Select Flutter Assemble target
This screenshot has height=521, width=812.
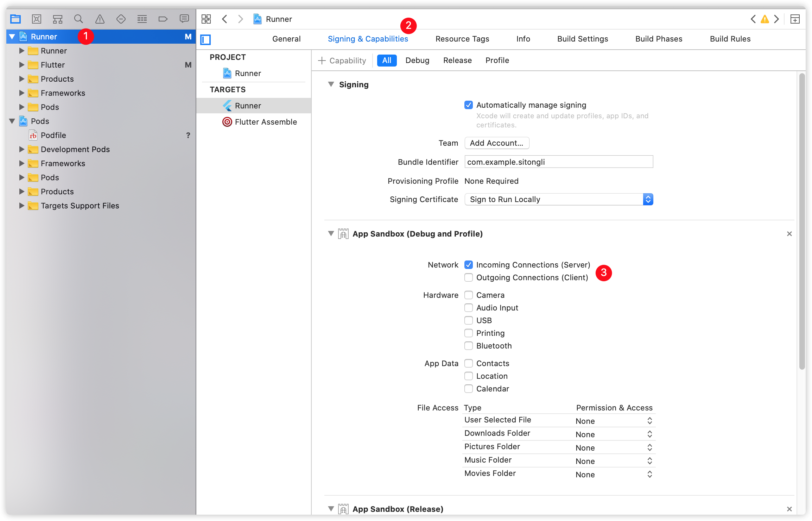click(259, 122)
